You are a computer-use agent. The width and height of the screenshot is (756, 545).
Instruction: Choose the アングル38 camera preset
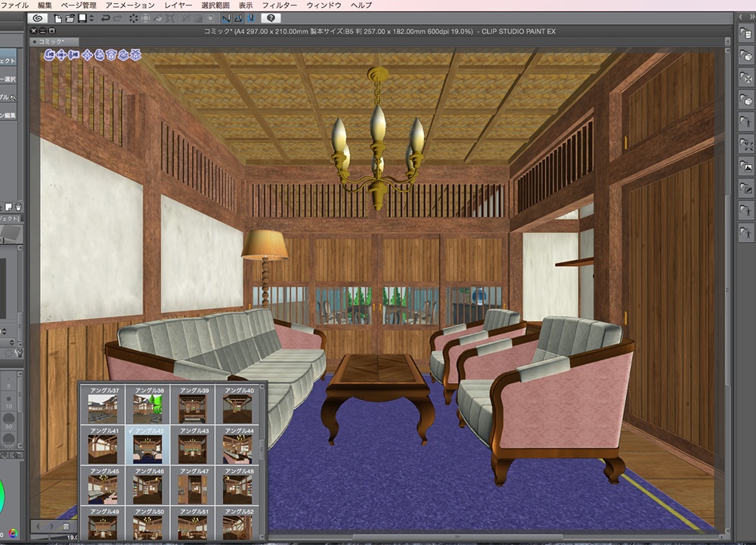[147, 404]
